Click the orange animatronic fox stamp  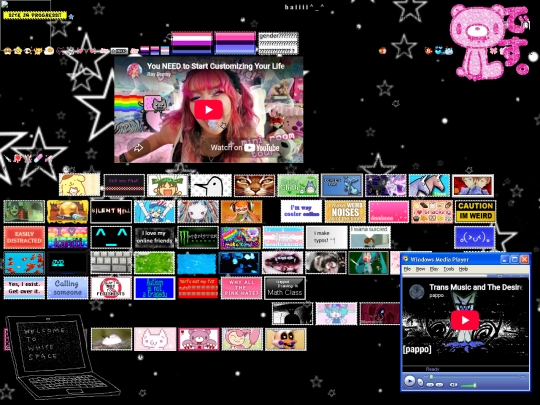click(285, 339)
